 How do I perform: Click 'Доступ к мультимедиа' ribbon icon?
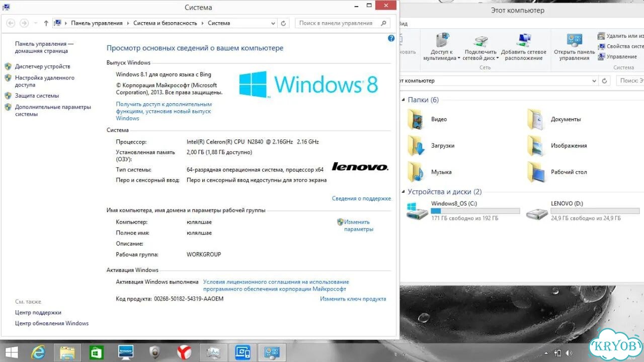point(442,40)
